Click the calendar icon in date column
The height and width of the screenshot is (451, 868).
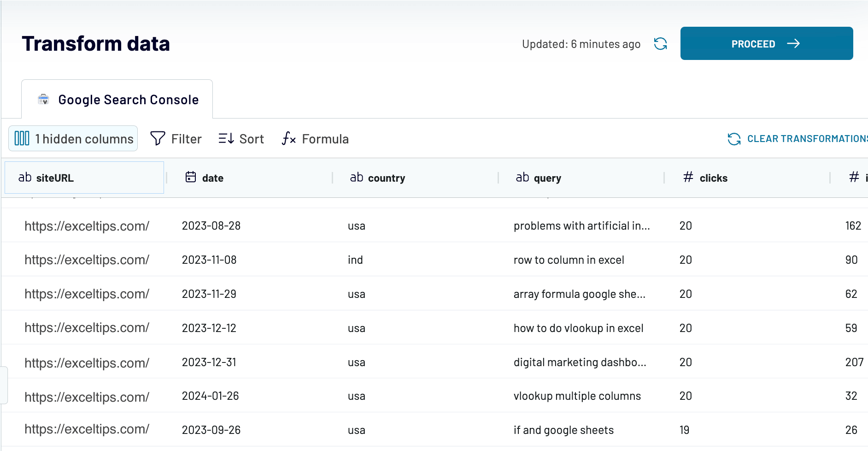191,177
